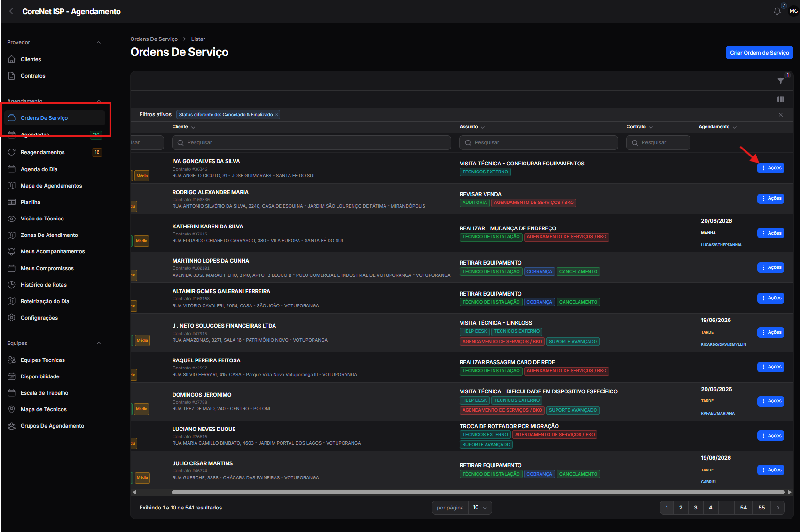Collapse the Equipes sidebar section
The image size is (800, 532).
[99, 343]
